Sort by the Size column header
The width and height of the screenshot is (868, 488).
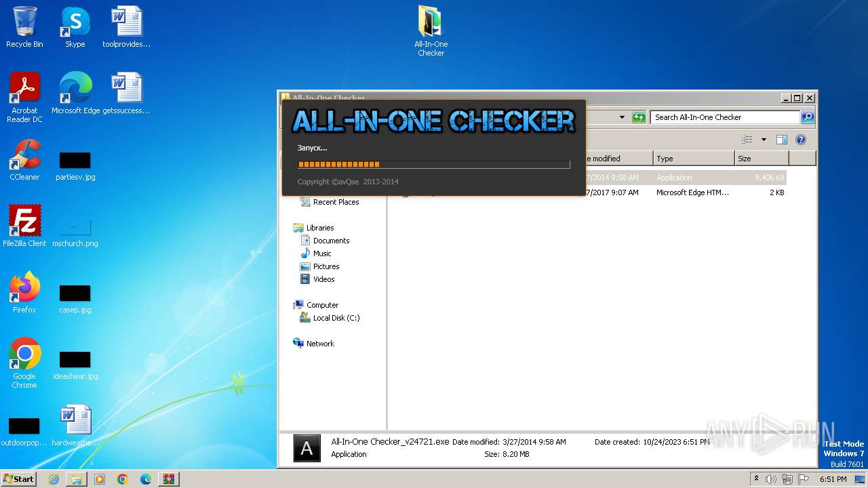coord(762,159)
